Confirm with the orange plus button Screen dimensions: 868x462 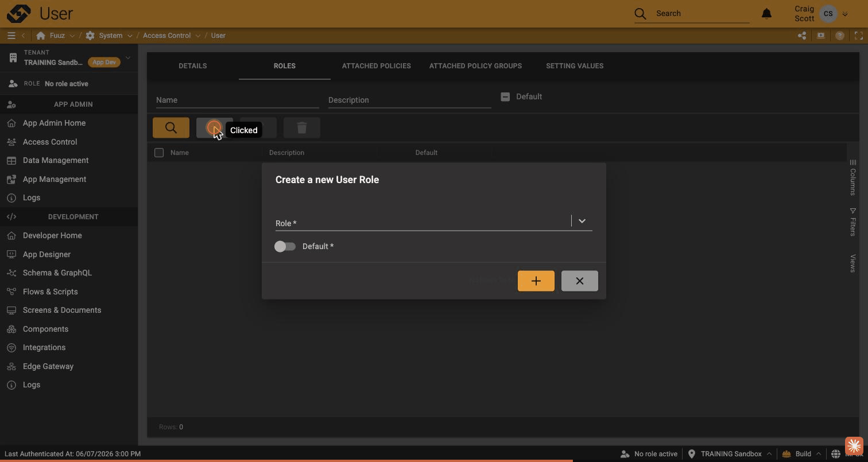pos(536,281)
